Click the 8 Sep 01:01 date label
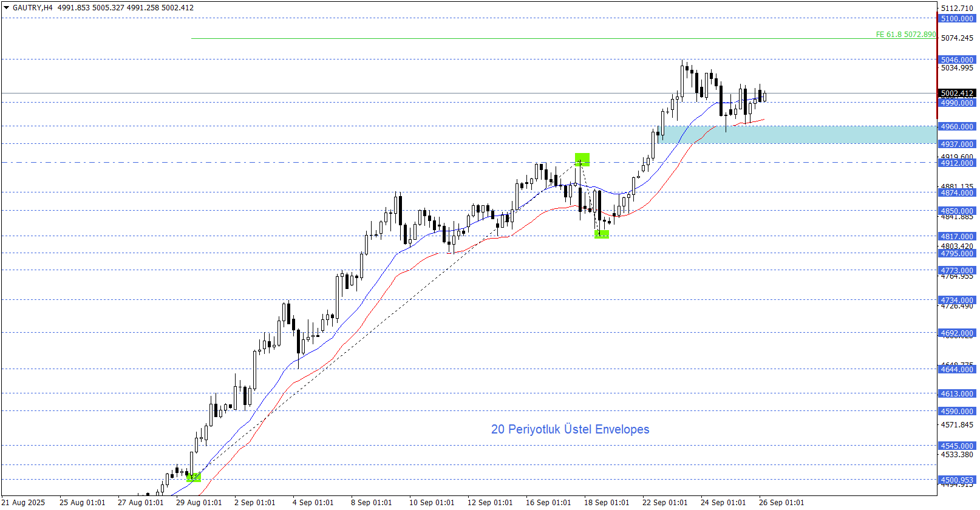The image size is (980, 510). point(372,503)
